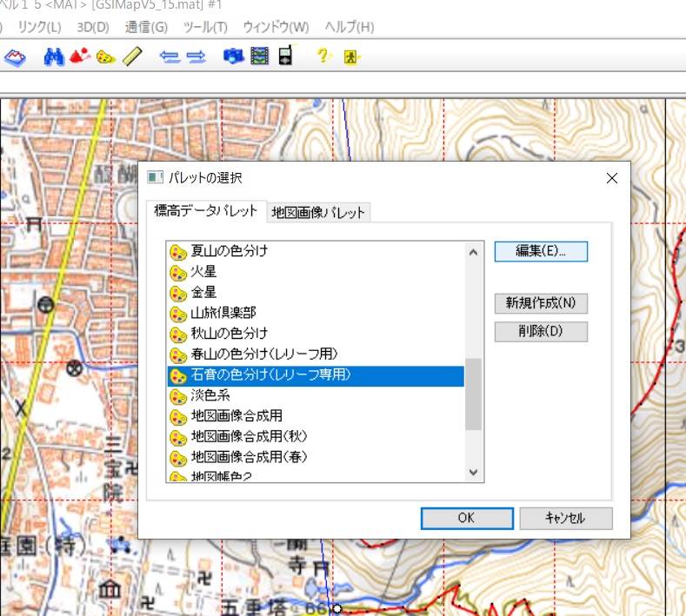Click the 新規作成(N) button
686x616 pixels.
(x=541, y=303)
